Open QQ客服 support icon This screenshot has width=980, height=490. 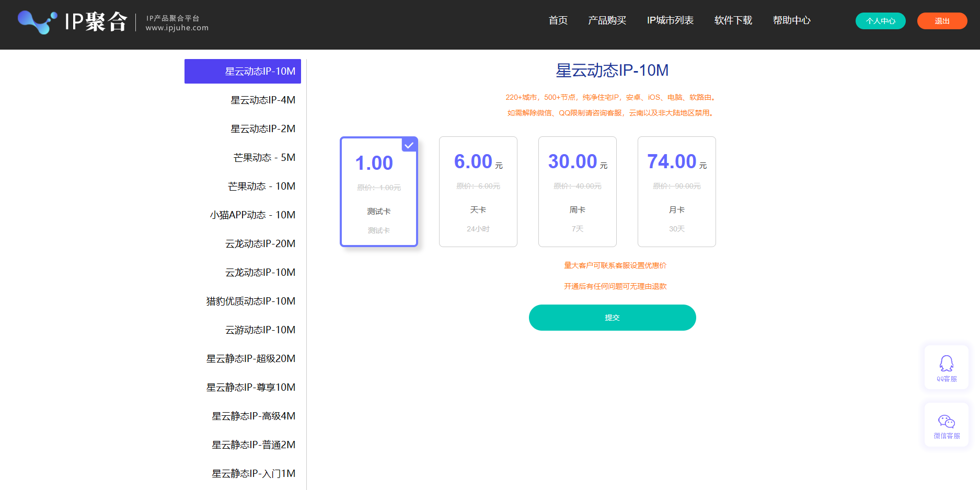point(946,367)
